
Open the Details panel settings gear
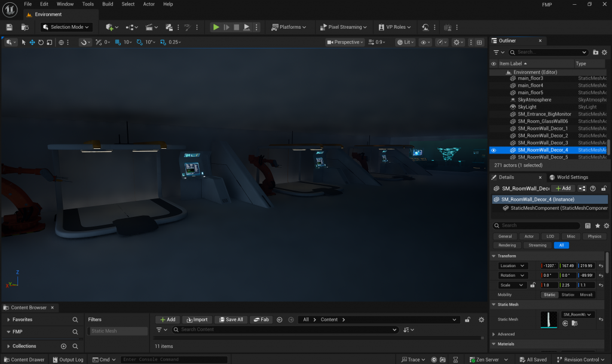(607, 225)
